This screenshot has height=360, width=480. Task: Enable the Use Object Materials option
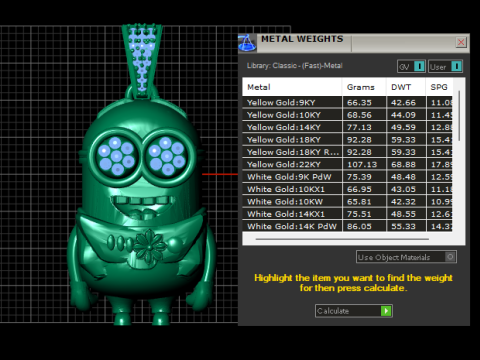[x=406, y=257]
